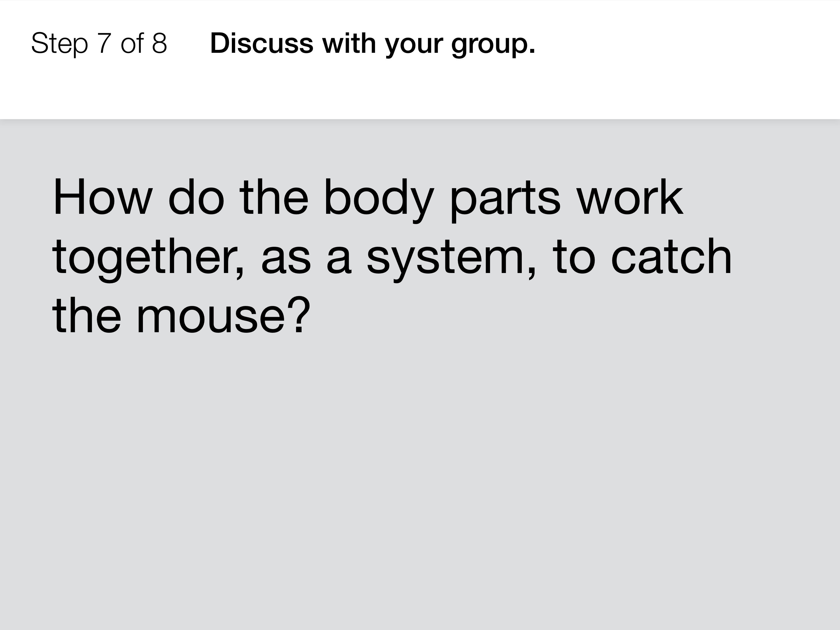The height and width of the screenshot is (630, 840).
Task: Click the word 'mouse?' ending the question
Action: click(x=223, y=316)
